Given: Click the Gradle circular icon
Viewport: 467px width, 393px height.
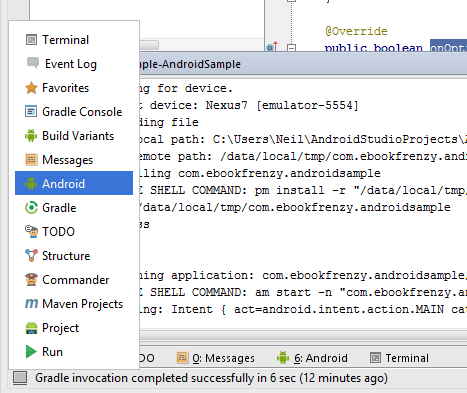Looking at the screenshot, I should click(31, 208).
